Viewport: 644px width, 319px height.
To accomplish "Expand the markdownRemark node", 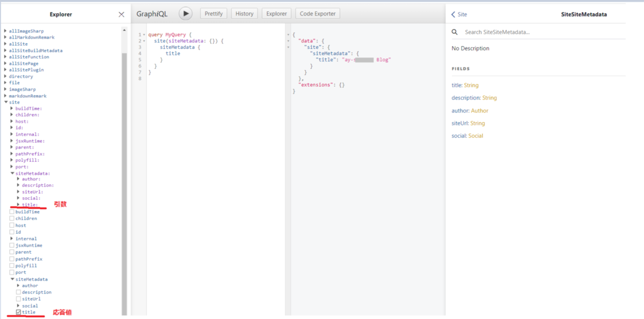I will [x=5, y=96].
